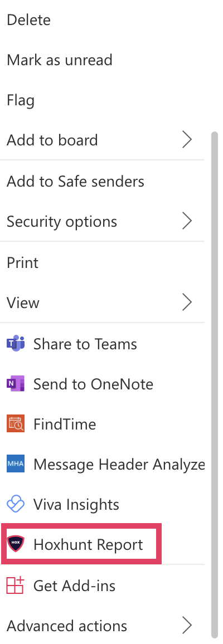This screenshot has height=644, width=223.
Task: Click the OneNote icon
Action: (x=16, y=384)
